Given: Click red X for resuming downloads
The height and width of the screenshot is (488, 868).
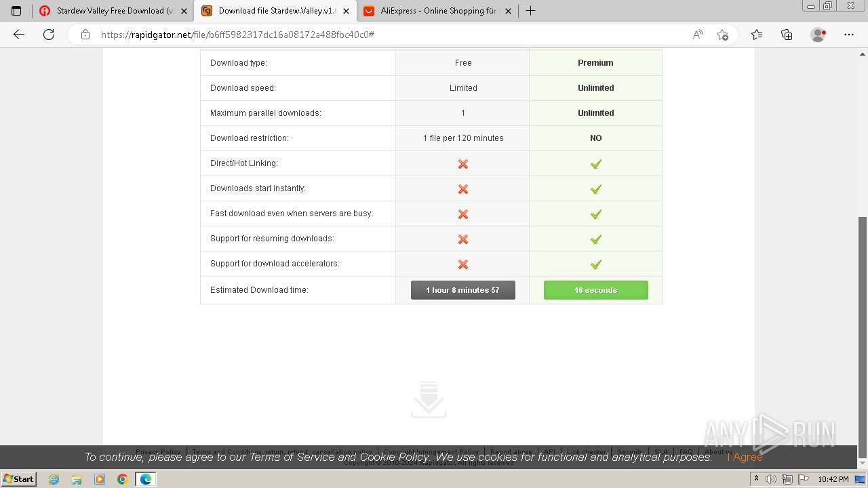Looking at the screenshot, I should coord(463,239).
